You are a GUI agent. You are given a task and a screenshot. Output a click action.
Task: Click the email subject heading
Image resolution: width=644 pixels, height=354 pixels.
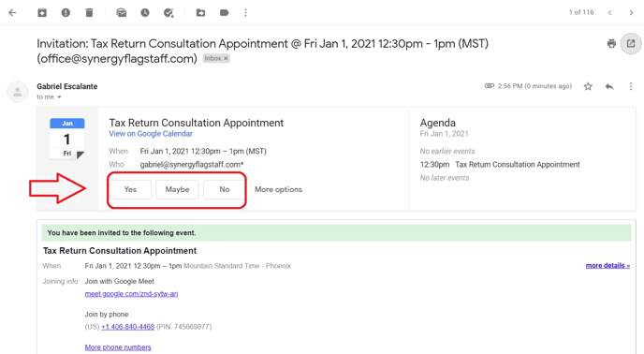[x=262, y=51]
